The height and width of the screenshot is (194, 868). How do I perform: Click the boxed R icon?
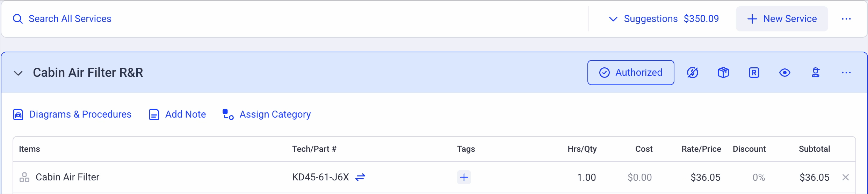click(754, 73)
